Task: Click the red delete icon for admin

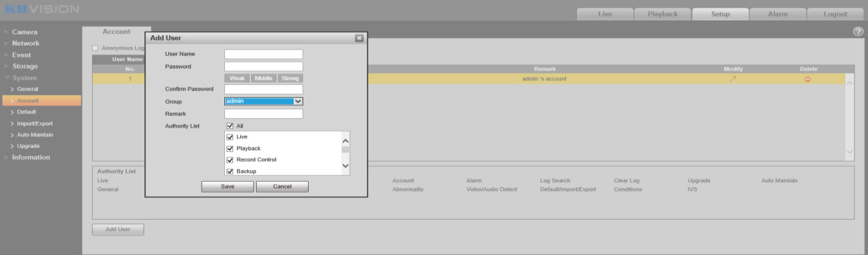Action: click(x=807, y=79)
